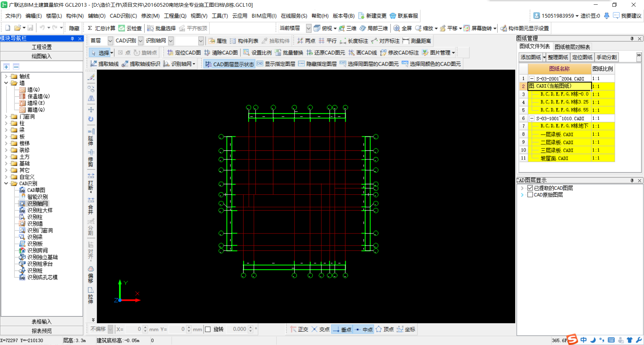Expand the 门窗洞 tree folder

point(6,117)
